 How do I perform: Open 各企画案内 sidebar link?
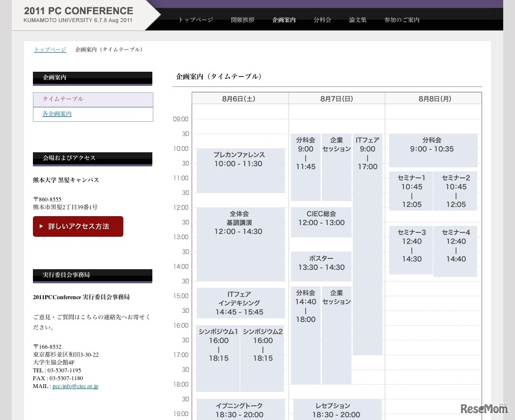(57, 114)
